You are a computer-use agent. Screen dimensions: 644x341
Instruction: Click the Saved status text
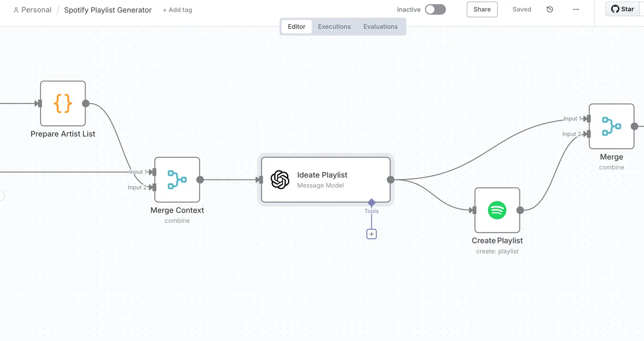[522, 9]
